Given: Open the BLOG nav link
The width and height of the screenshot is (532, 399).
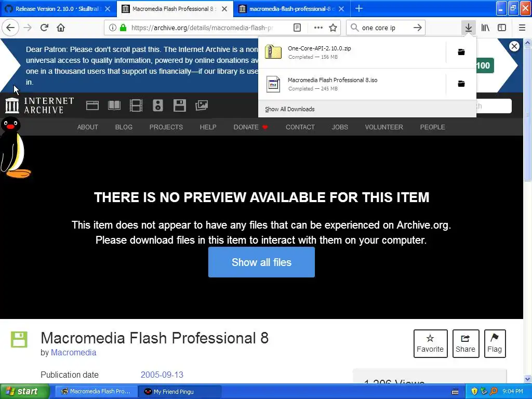Looking at the screenshot, I should pyautogui.click(x=124, y=127).
